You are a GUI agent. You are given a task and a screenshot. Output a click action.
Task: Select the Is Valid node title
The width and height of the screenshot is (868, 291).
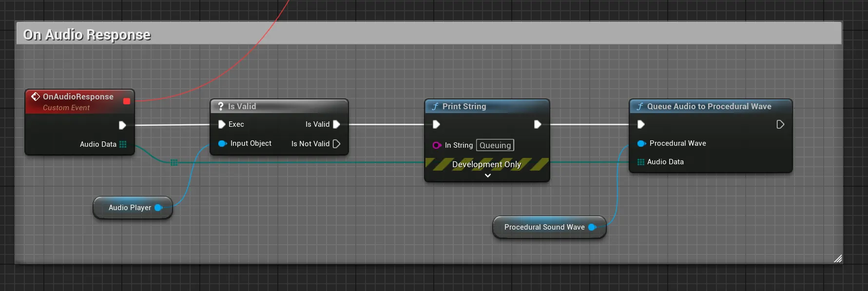[x=242, y=106]
